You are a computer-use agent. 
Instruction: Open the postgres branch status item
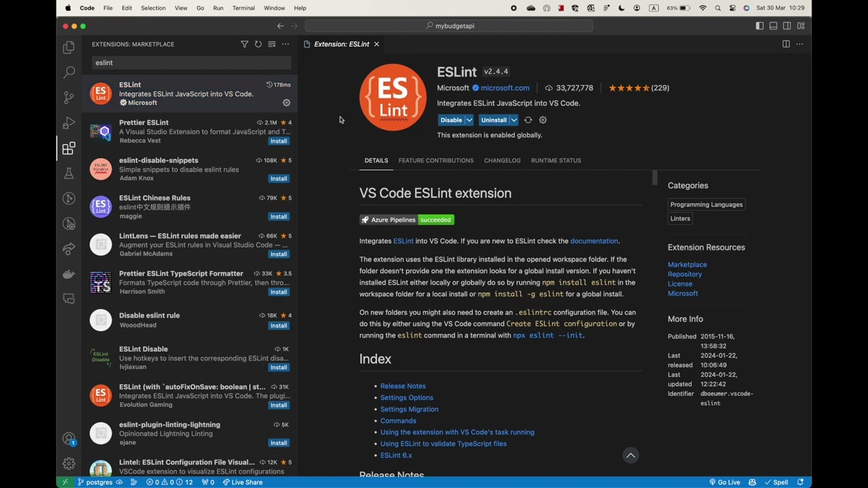pos(95,482)
